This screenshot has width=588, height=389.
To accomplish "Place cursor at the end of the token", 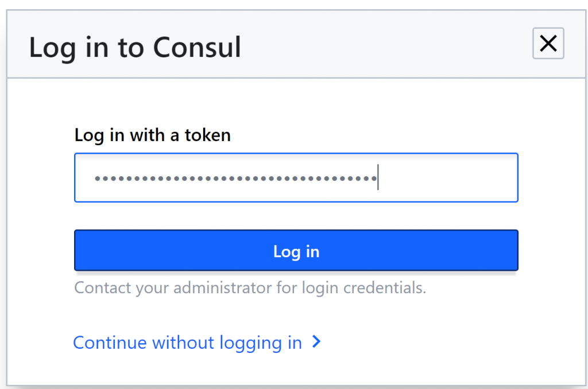I will pos(377,178).
